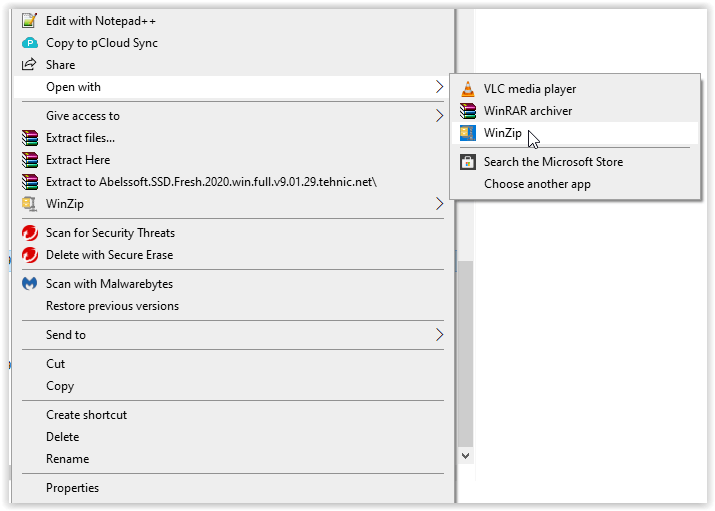Click the WinZip icon in the Open with submenu
This screenshot has width=715, height=511.
click(x=468, y=133)
